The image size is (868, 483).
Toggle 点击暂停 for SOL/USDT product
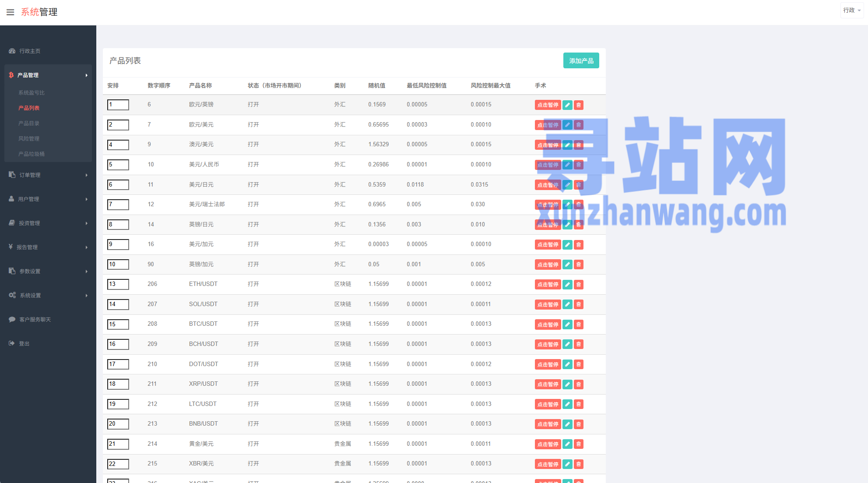pos(548,304)
